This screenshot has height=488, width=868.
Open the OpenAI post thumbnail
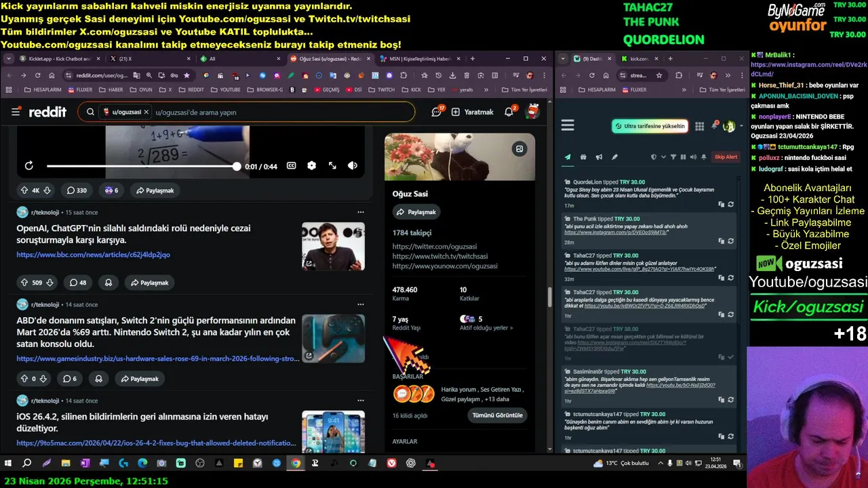[333, 247]
